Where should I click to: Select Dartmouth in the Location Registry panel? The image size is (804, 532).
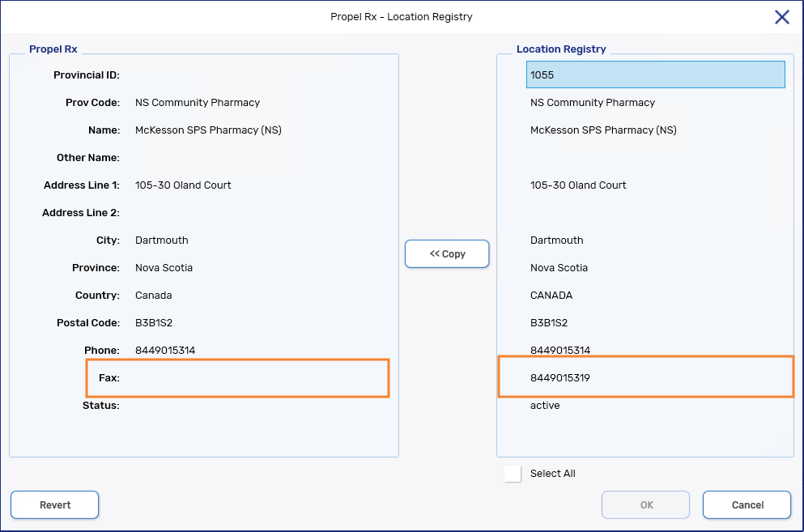click(557, 240)
